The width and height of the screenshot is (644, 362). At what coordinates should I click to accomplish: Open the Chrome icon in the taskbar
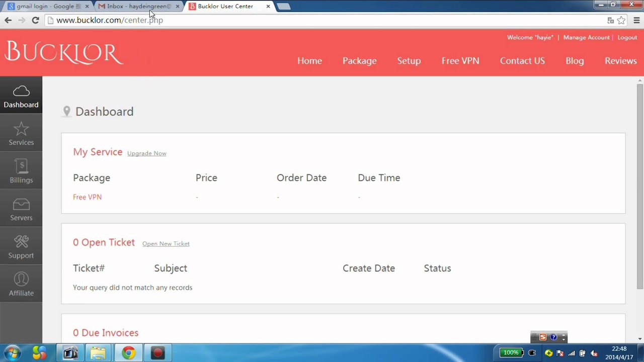pyautogui.click(x=128, y=353)
